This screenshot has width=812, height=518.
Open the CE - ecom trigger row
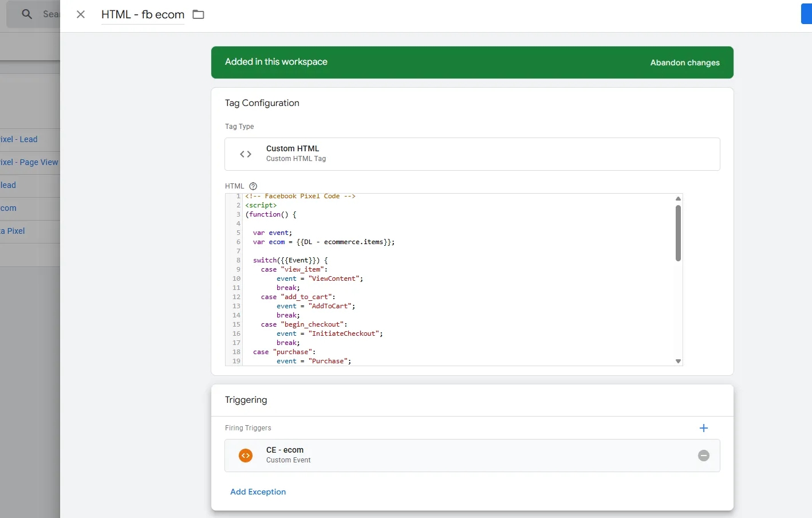[x=472, y=456]
